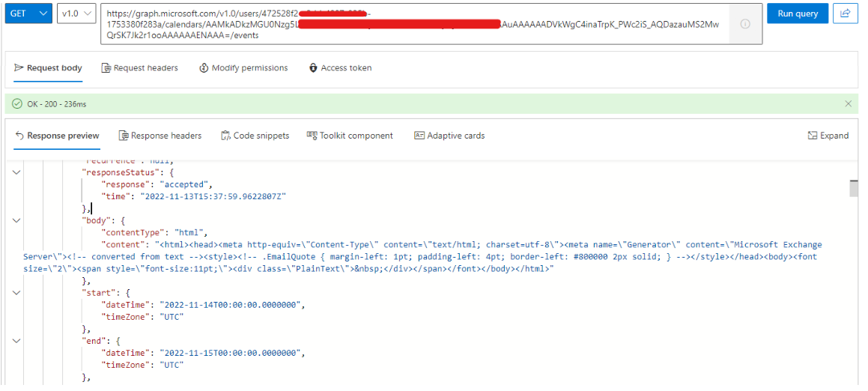This screenshot has width=868, height=391.
Task: Click the Access token lock icon
Action: [313, 68]
